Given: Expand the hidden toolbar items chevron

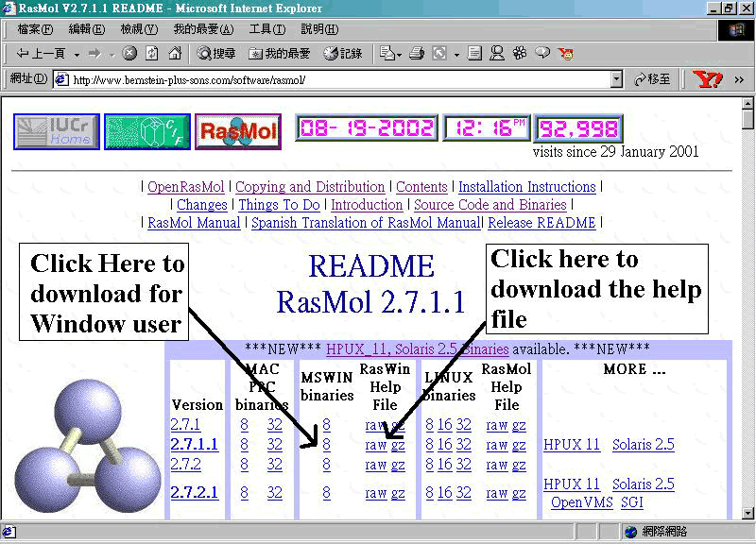Looking at the screenshot, I should (739, 79).
